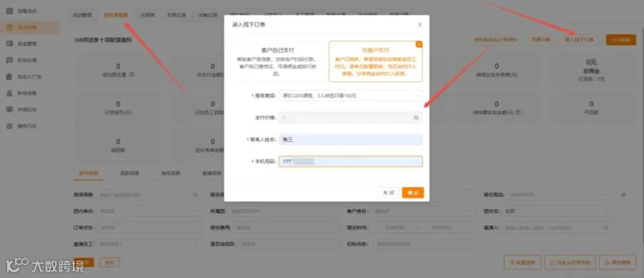Click the orange 确定 button
Screen dimensions: 644x278
tap(413, 193)
